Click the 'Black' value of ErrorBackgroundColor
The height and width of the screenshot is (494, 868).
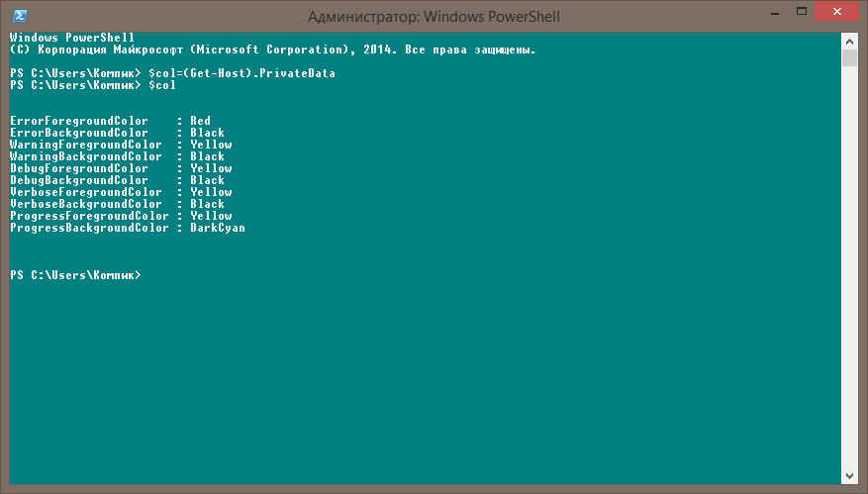(x=207, y=133)
